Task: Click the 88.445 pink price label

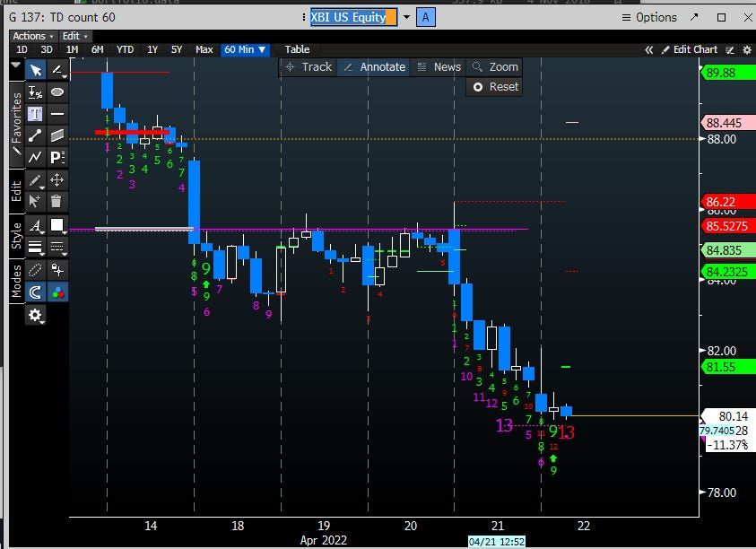Action: tap(728, 123)
